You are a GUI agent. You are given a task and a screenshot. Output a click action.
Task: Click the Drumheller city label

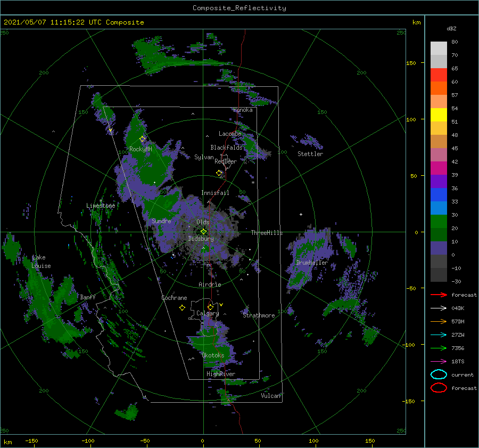pos(311,263)
